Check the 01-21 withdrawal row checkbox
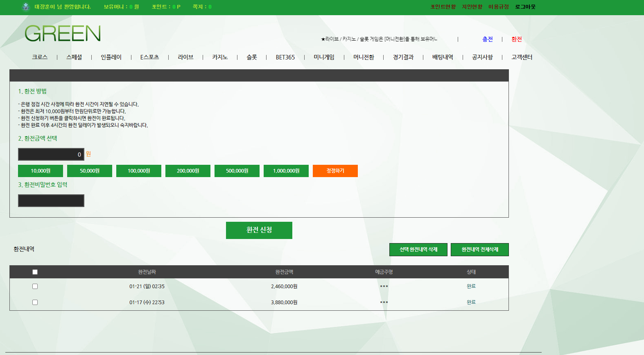This screenshot has height=355, width=644. 35,287
